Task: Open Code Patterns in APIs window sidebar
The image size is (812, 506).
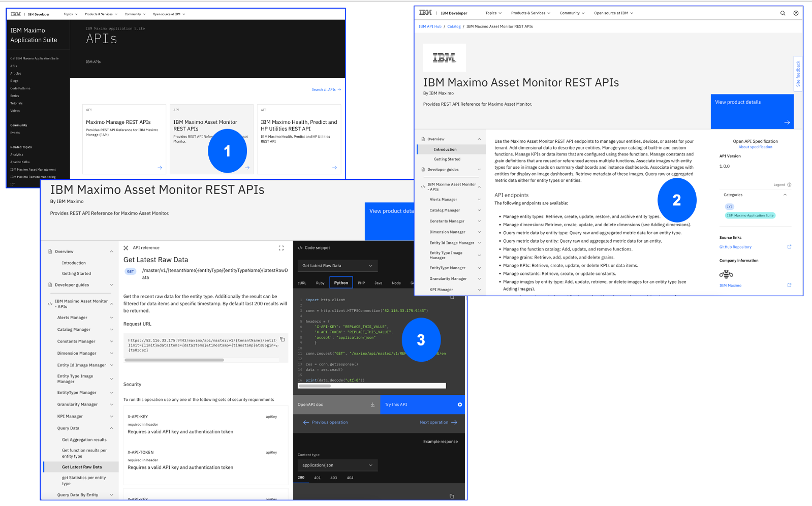Action: (20, 88)
